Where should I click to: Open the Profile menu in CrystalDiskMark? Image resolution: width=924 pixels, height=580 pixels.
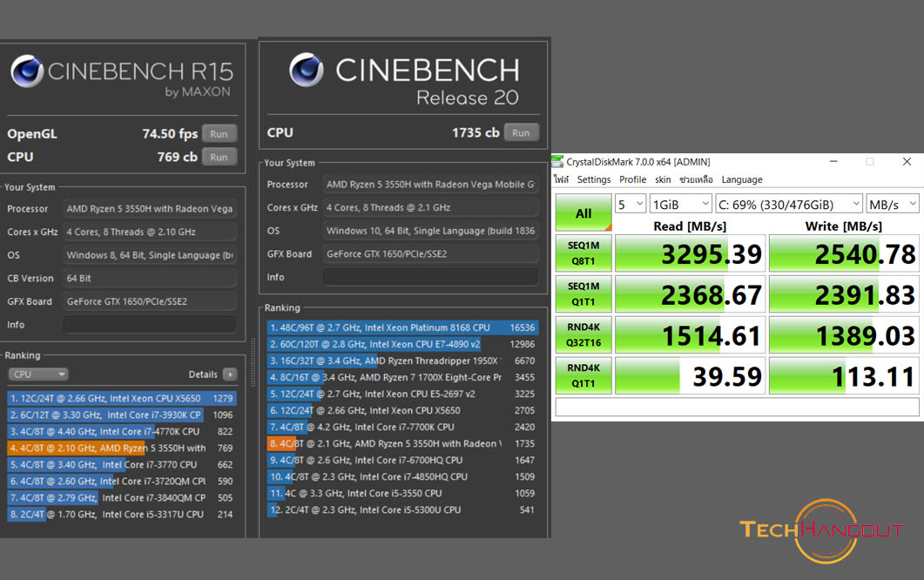click(x=632, y=179)
